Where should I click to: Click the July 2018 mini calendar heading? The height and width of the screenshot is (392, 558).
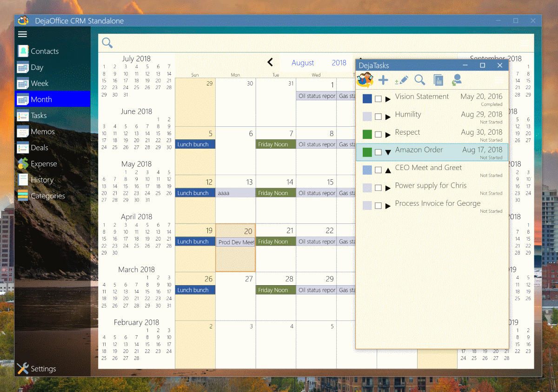(136, 59)
